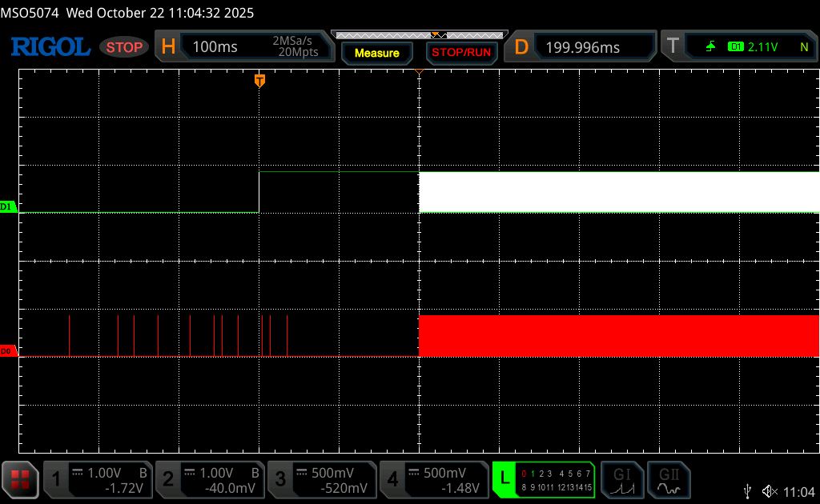Enable channel 3 with -520mV offset

(x=322, y=479)
